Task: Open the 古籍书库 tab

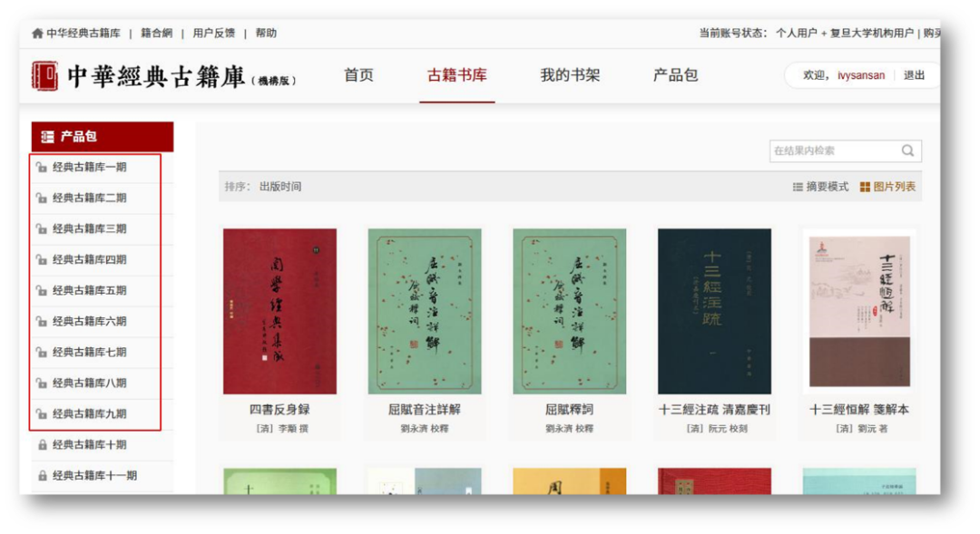Action: pyautogui.click(x=456, y=75)
